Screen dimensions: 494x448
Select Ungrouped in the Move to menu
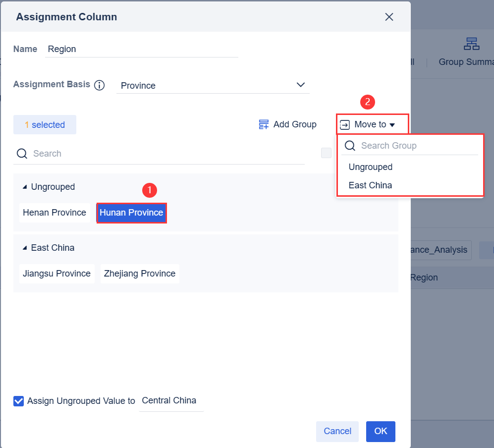[370, 167]
